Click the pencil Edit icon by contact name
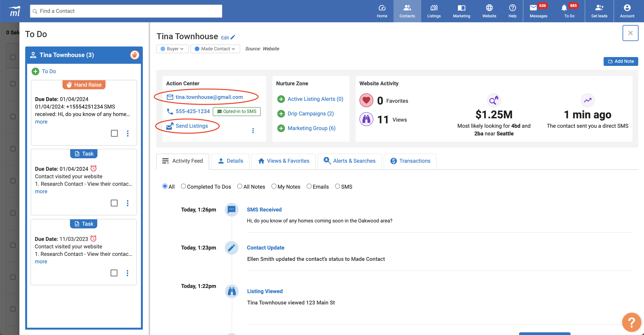The image size is (644, 335). pyautogui.click(x=233, y=37)
